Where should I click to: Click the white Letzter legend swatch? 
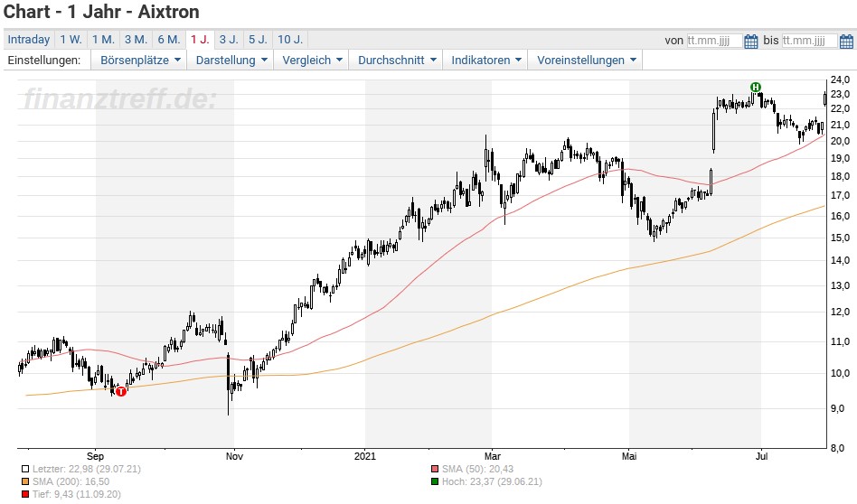click(x=25, y=469)
